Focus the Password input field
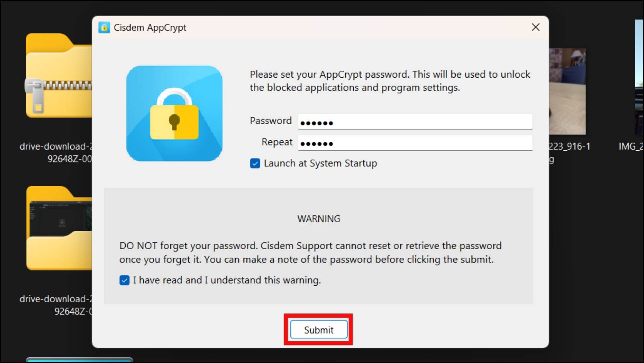644x363 pixels. point(415,121)
